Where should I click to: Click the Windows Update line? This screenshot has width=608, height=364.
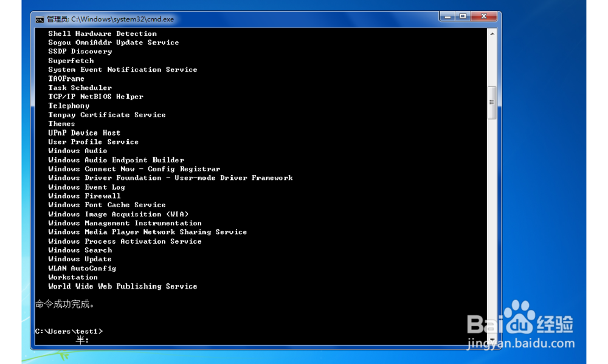(80, 259)
